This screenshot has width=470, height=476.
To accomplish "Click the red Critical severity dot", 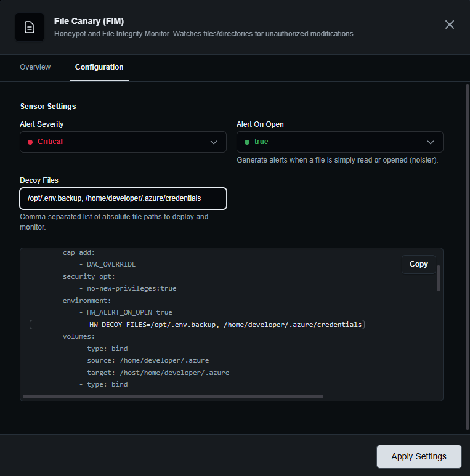I will pyautogui.click(x=30, y=142).
